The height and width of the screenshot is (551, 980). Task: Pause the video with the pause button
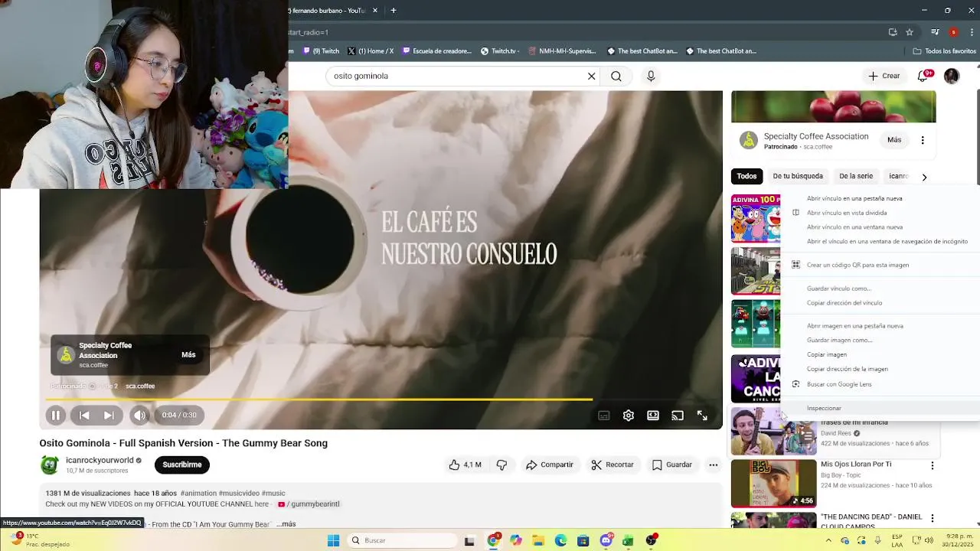click(x=55, y=415)
